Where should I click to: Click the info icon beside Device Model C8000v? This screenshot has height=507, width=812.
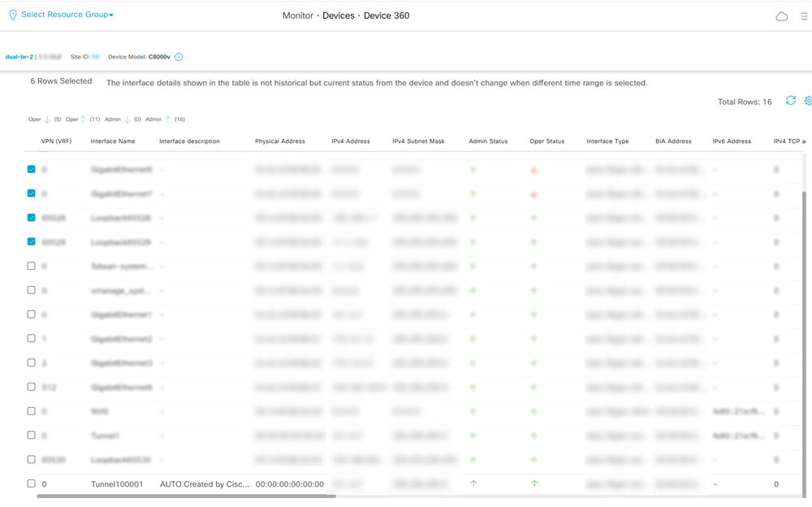[178, 56]
